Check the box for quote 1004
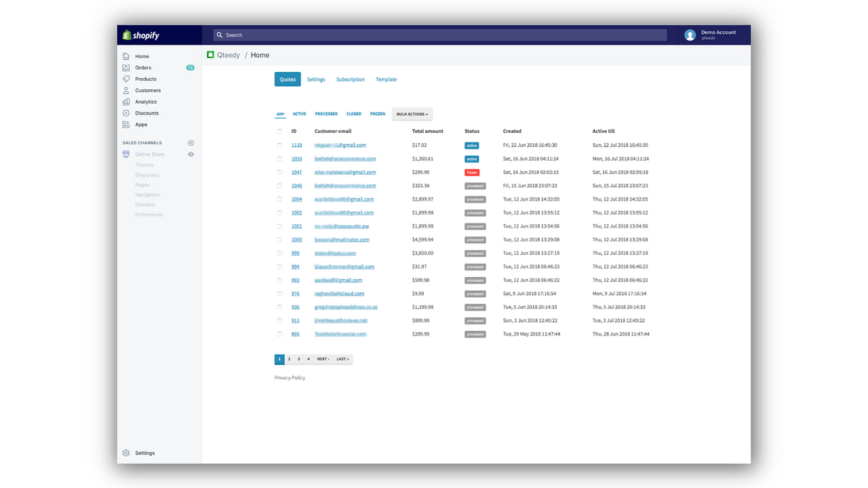Viewport: 868px width, 488px height. [279, 199]
